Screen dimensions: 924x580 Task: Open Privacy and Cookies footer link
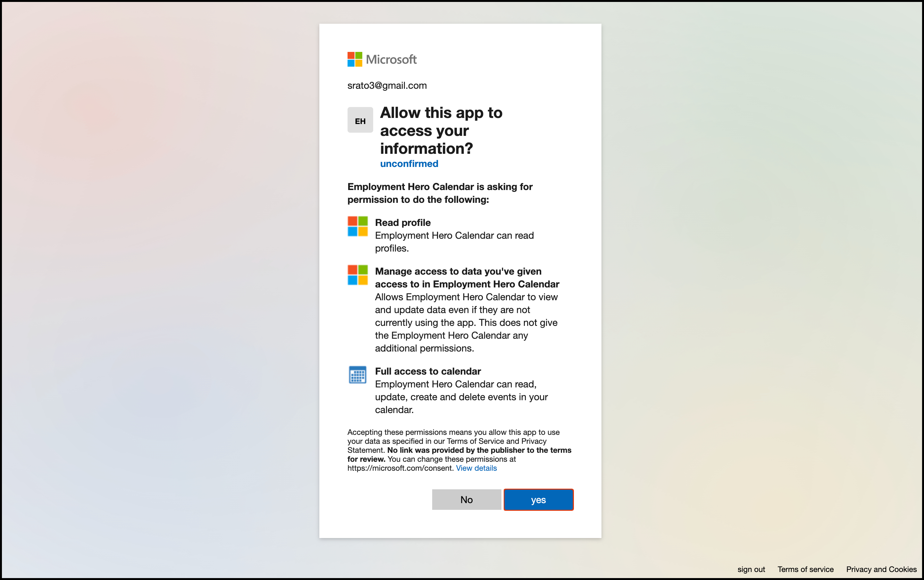click(x=881, y=569)
